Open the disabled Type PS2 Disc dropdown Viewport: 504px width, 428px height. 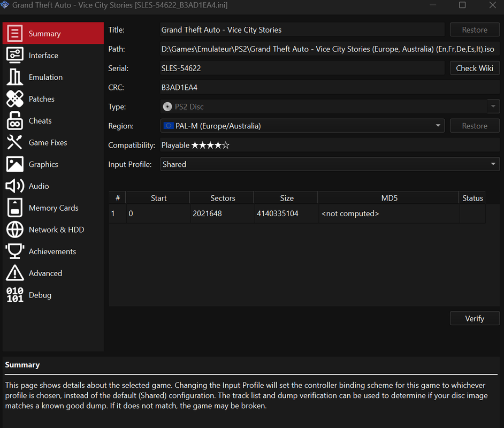click(330, 106)
